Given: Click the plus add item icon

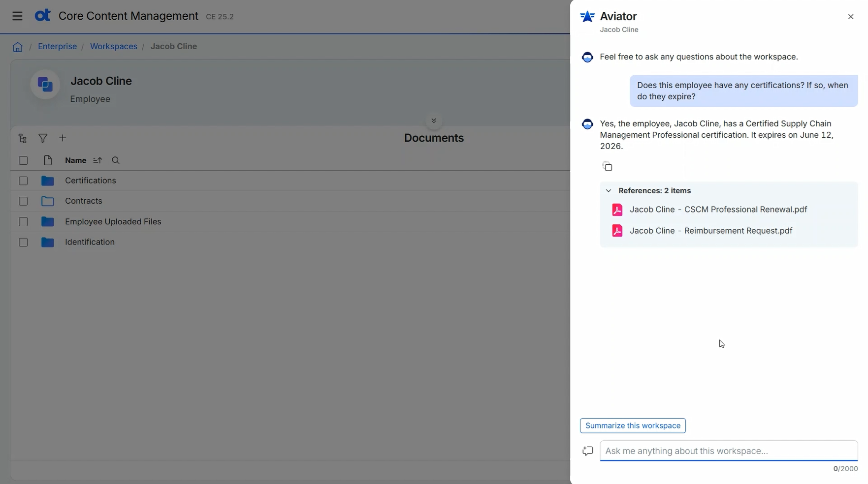Looking at the screenshot, I should [x=63, y=138].
